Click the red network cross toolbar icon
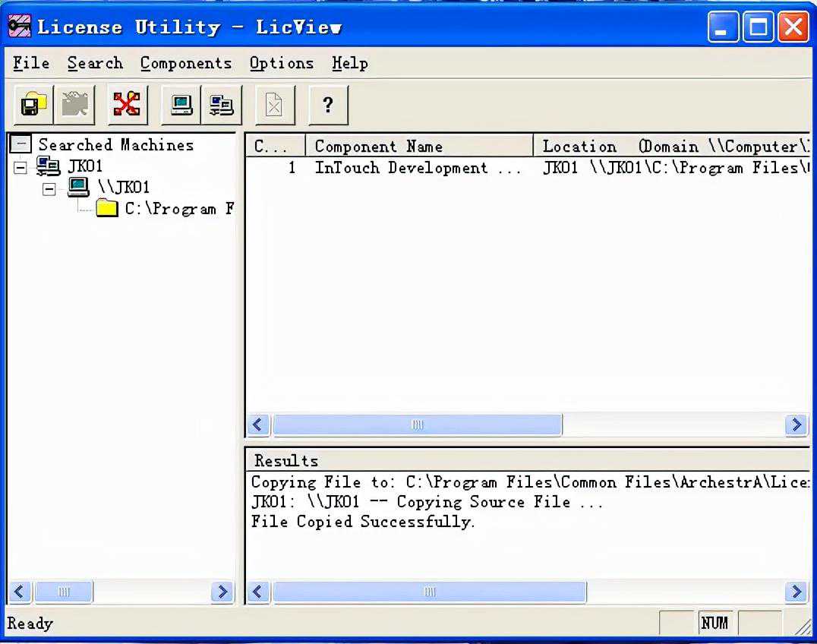The height and width of the screenshot is (644, 817). (127, 105)
